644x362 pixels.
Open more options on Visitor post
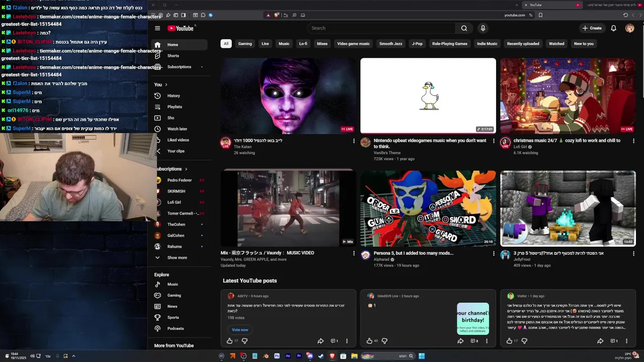tap(626, 341)
